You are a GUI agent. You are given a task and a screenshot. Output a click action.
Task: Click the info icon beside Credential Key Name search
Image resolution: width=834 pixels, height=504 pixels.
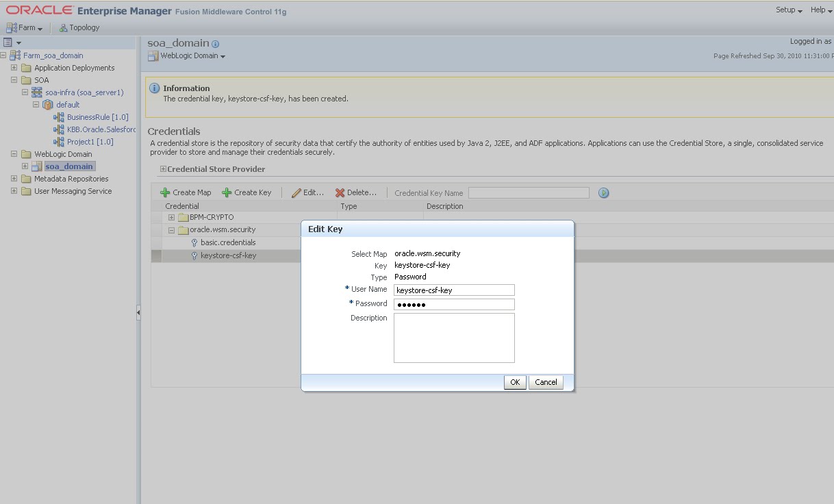point(603,192)
